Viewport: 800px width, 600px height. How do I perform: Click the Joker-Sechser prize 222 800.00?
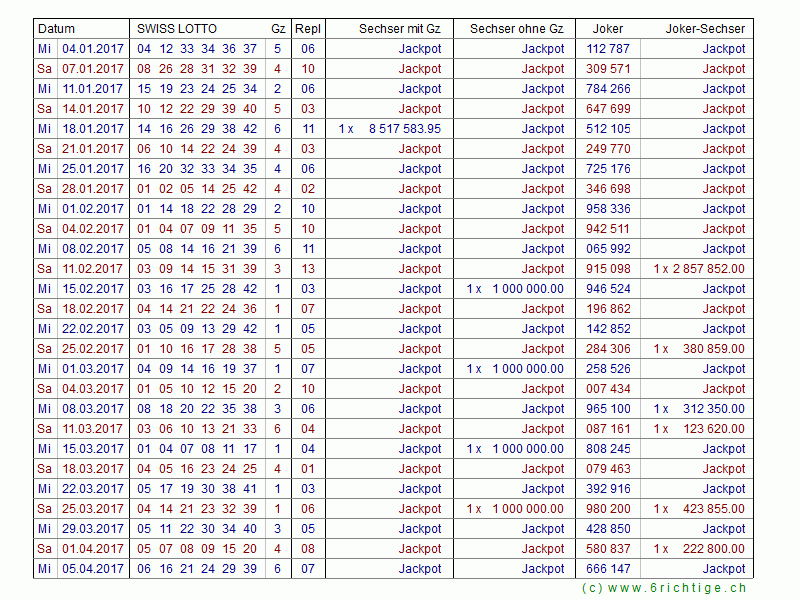click(x=713, y=549)
